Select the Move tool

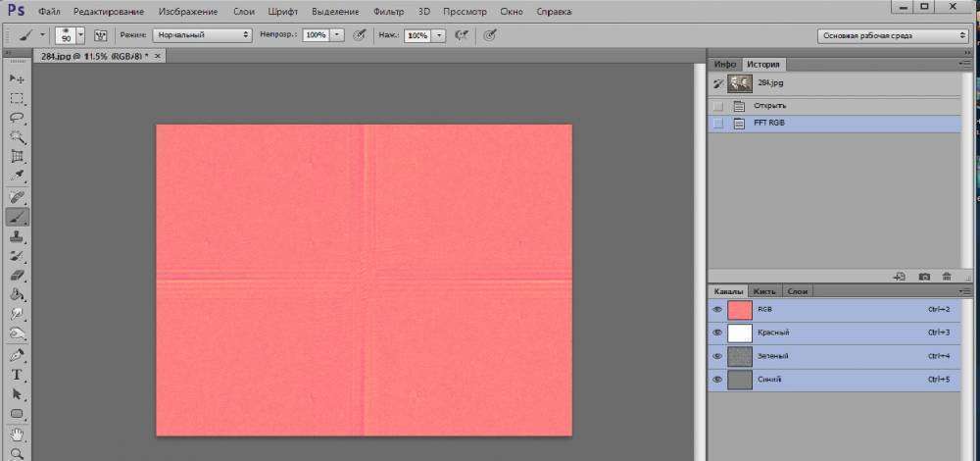pyautogui.click(x=17, y=78)
